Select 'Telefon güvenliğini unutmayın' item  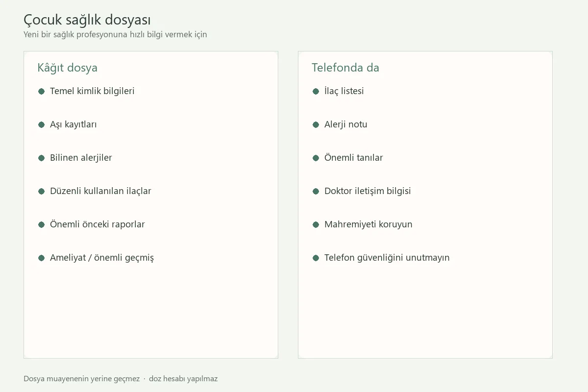[387, 258]
